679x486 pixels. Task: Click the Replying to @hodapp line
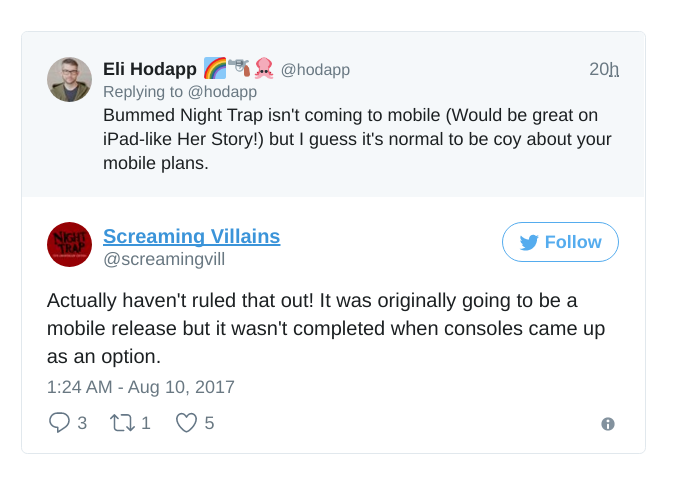pyautogui.click(x=180, y=92)
